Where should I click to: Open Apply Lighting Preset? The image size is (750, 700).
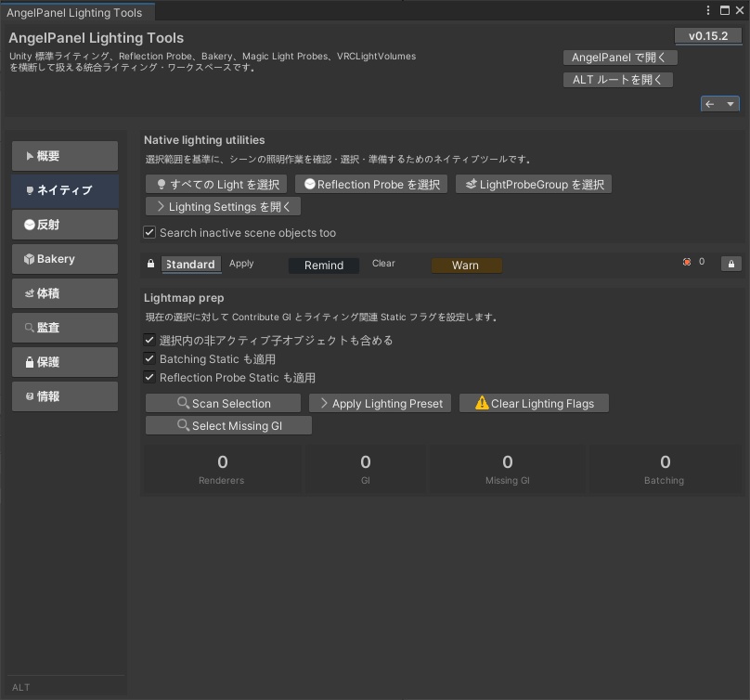(380, 403)
